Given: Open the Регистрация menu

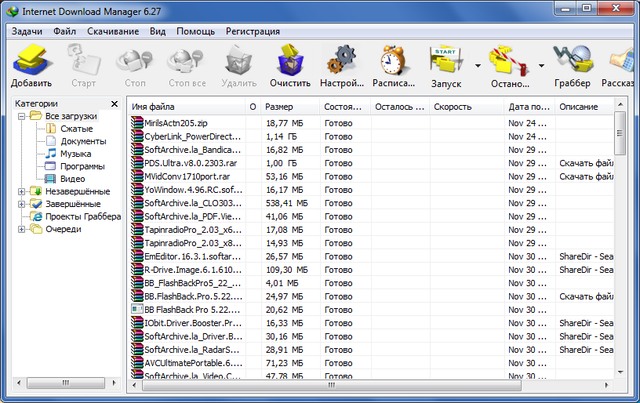Looking at the screenshot, I should tap(253, 31).
